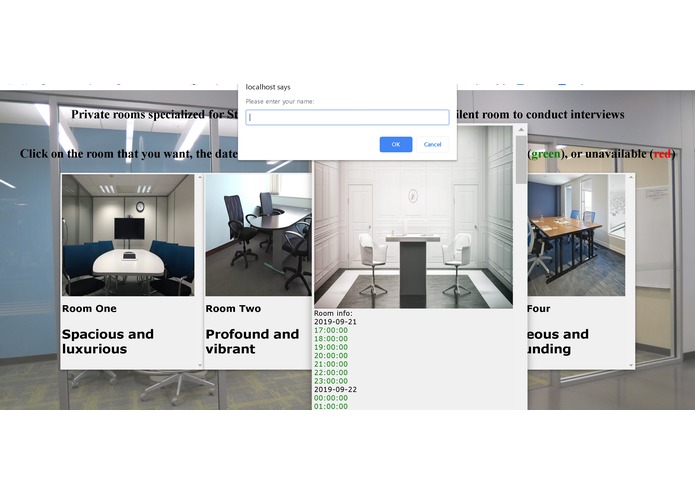Choose the 20:00:00 time slot

331,356
